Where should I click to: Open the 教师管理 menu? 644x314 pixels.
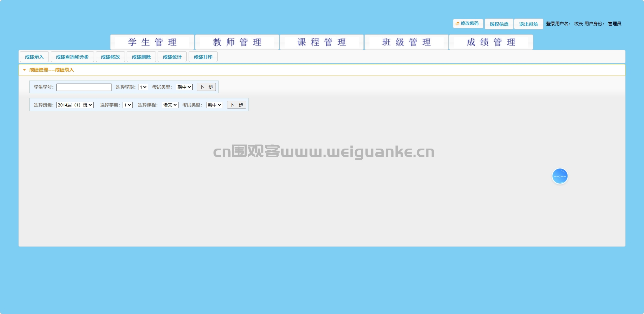point(237,42)
